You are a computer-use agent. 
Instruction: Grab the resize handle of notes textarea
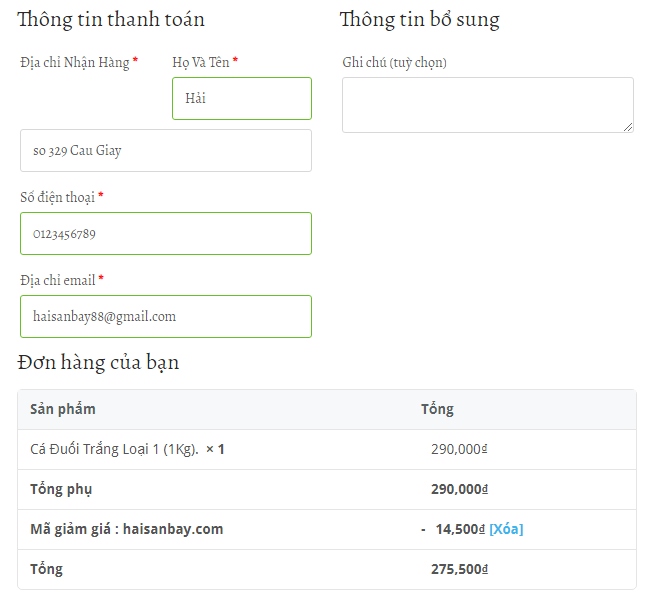click(x=628, y=127)
